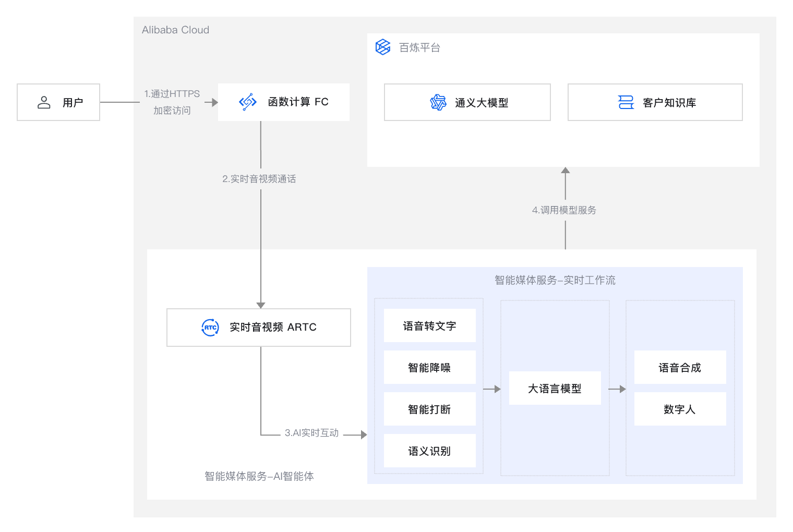
Task: Click the 3.AI实时互动 step label
Action: pos(312,433)
